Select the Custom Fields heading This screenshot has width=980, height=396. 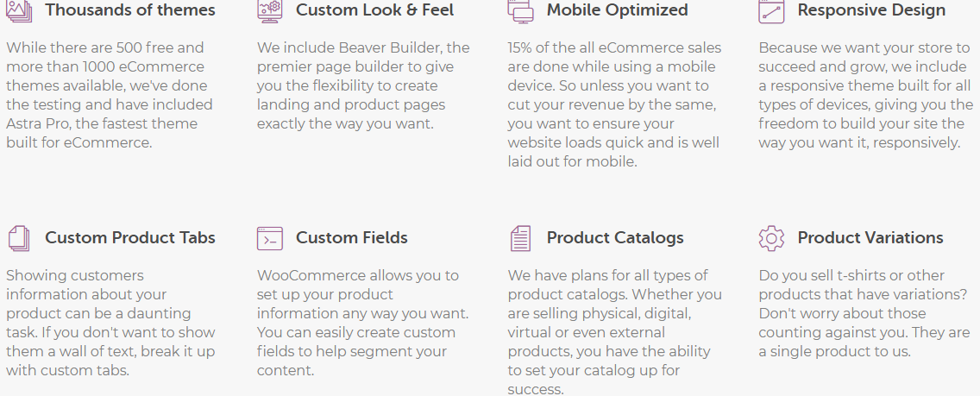click(352, 237)
